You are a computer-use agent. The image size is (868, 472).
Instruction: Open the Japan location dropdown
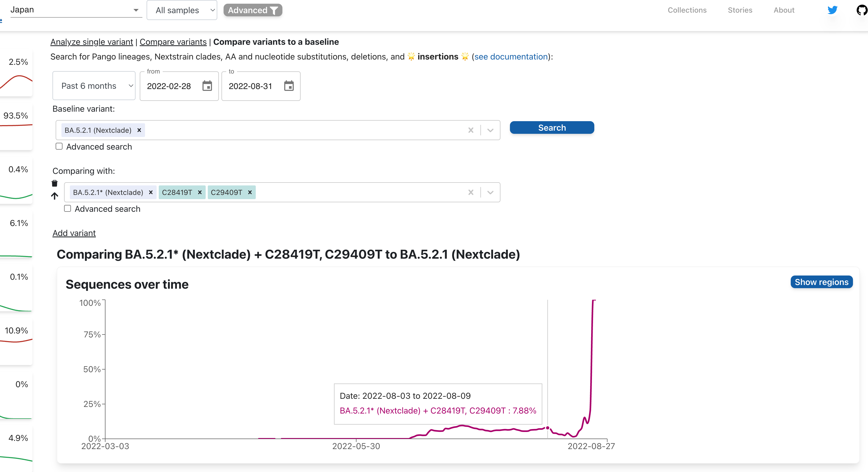coord(76,10)
